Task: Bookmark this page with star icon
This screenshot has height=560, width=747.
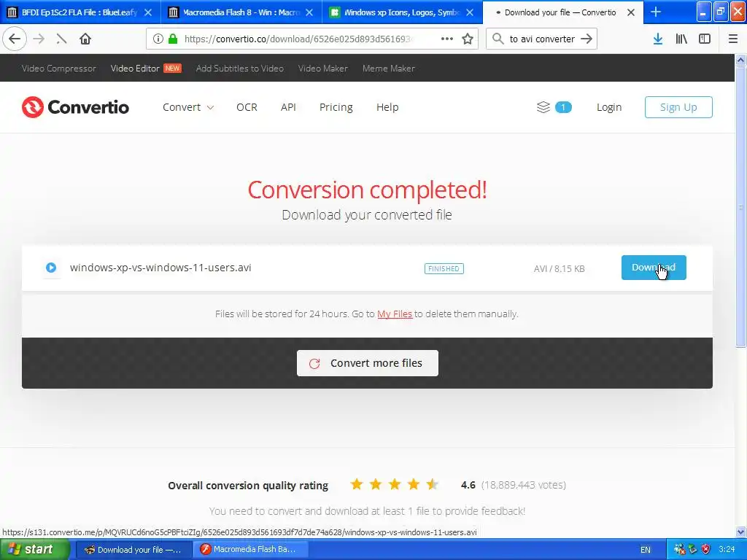Action: (468, 39)
